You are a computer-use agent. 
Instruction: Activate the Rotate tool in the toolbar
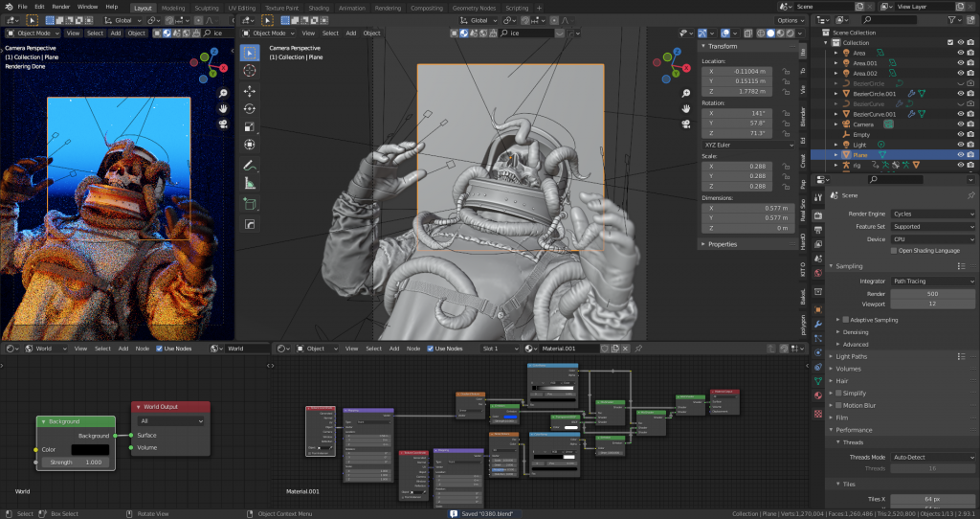tap(250, 109)
